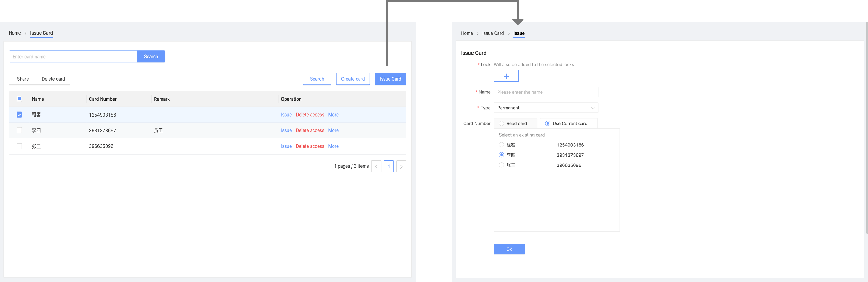Screen dimensions: 868x282
Task: Click card number 3931373697 in table
Action: pyautogui.click(x=102, y=130)
